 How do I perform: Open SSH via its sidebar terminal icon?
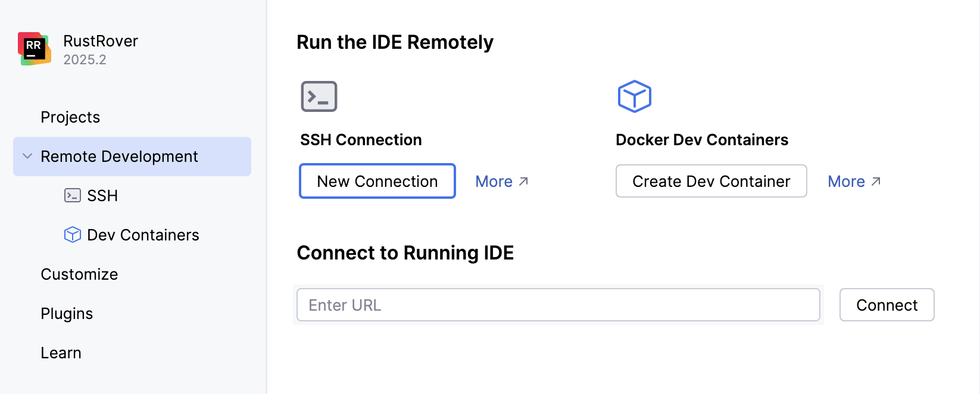pyautogui.click(x=72, y=195)
